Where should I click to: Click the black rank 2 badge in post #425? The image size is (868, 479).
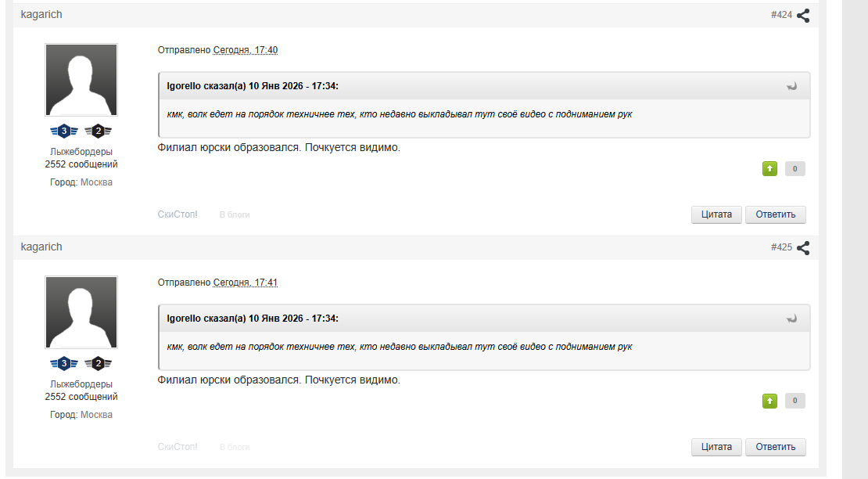coord(98,363)
